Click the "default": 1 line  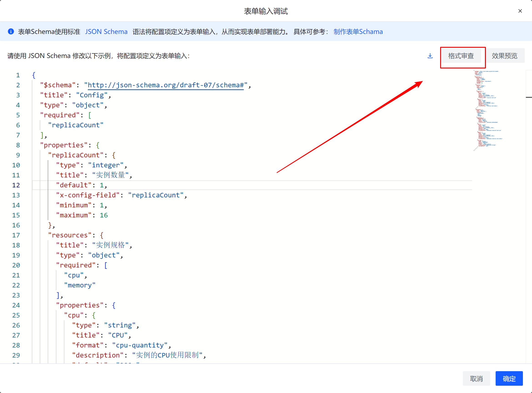82,185
